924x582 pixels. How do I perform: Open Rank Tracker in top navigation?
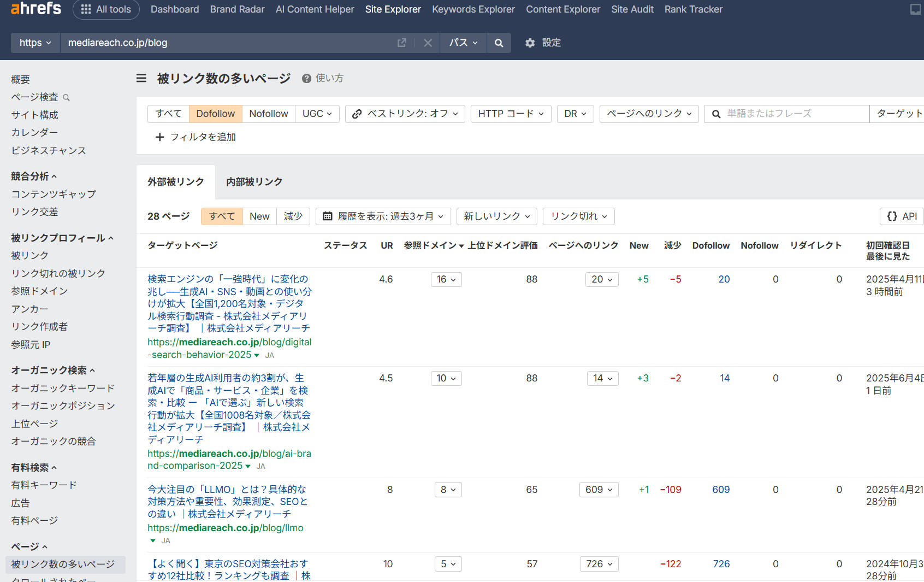coord(694,9)
